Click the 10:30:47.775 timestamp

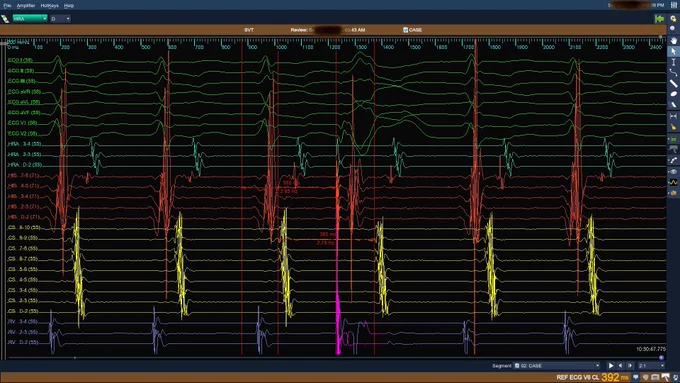click(651, 349)
